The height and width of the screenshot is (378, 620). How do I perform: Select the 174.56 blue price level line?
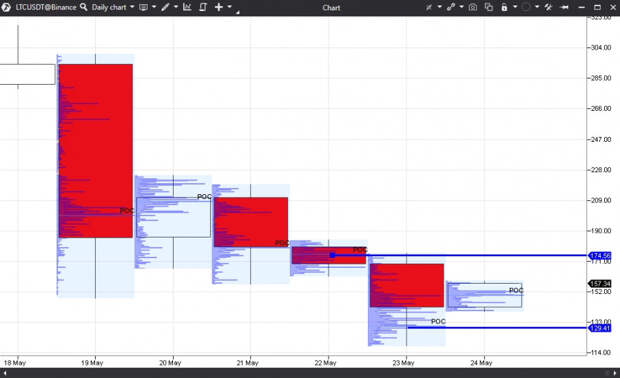459,255
